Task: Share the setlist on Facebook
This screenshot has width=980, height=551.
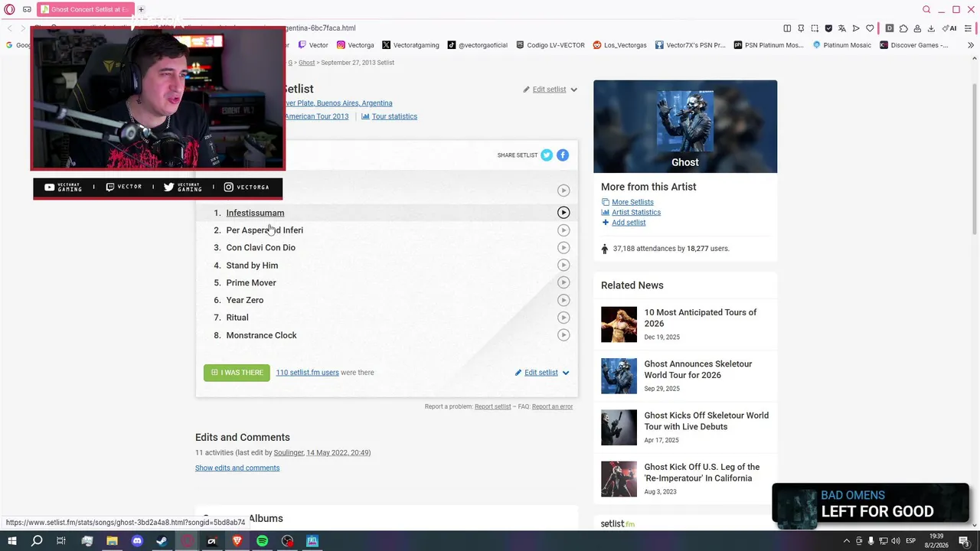Action: click(563, 155)
